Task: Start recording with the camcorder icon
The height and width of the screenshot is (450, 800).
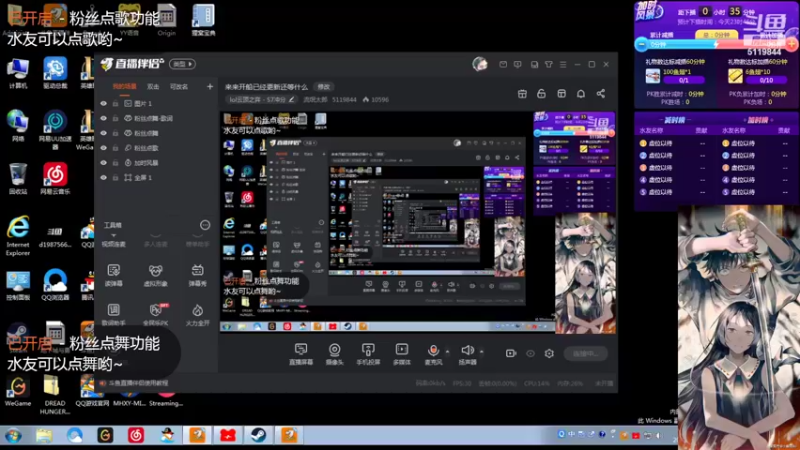Action: click(511, 354)
